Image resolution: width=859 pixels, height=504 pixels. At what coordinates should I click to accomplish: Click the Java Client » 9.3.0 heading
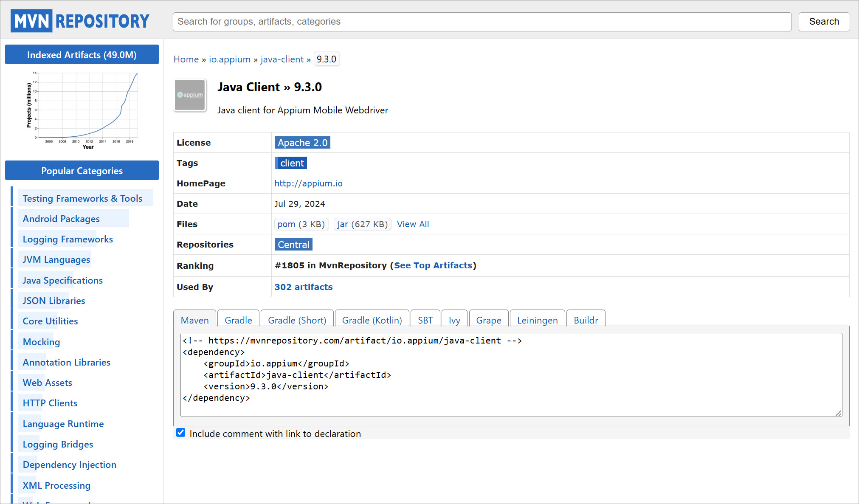click(x=270, y=87)
